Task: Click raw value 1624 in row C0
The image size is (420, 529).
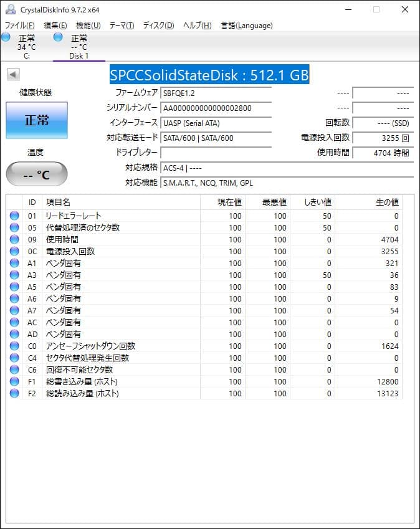Action: [390, 346]
